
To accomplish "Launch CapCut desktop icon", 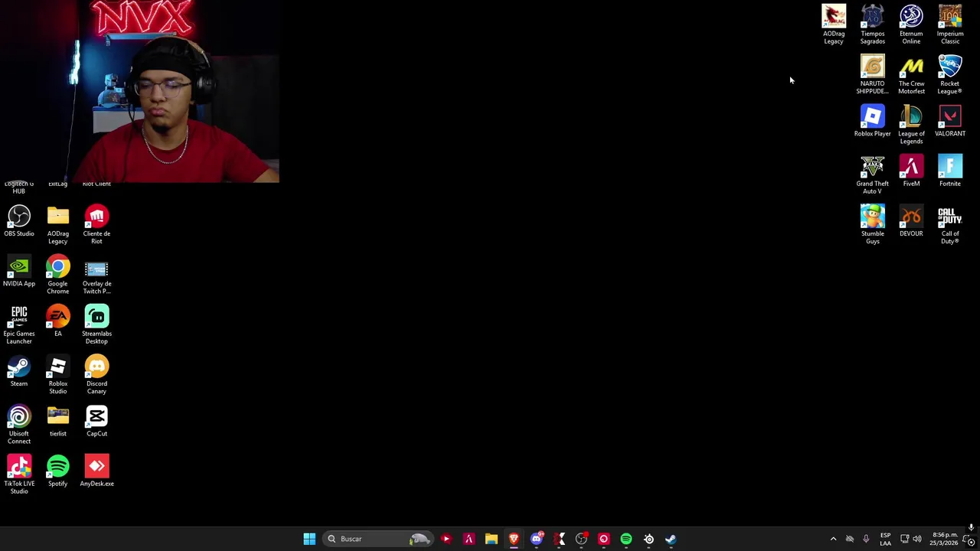I will click(96, 421).
